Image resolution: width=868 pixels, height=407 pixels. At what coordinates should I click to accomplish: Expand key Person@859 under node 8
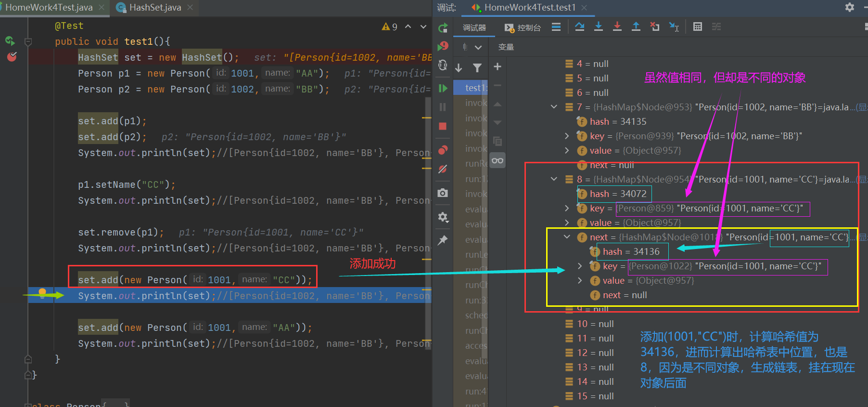pyautogui.click(x=567, y=208)
